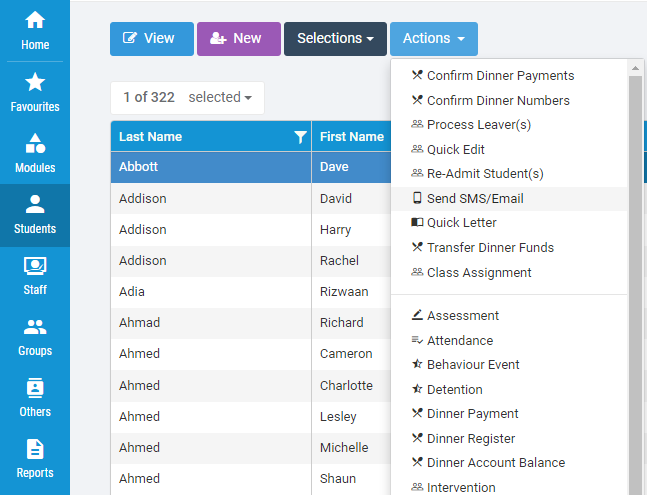
Task: Click the Students sidebar icon
Action: 35,205
